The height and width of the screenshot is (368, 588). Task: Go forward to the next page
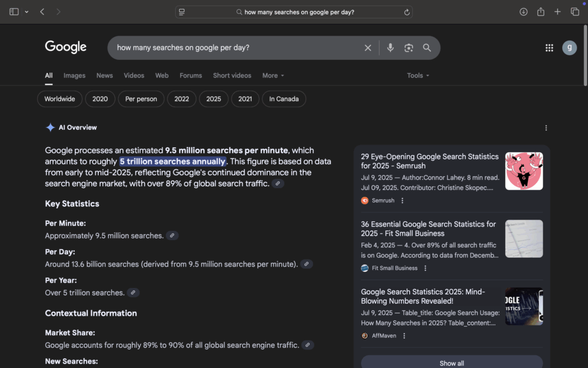point(58,11)
